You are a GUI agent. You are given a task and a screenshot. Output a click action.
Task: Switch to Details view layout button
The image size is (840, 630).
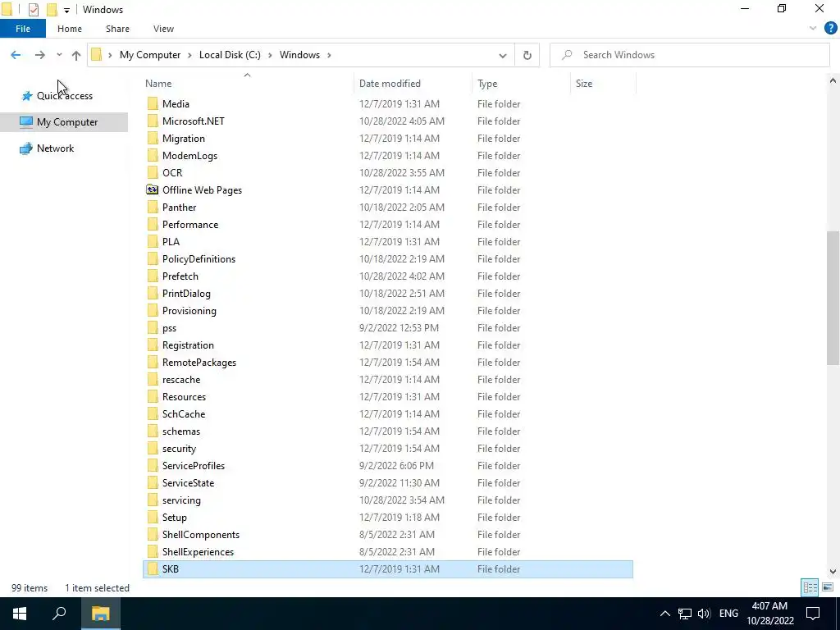(810, 587)
